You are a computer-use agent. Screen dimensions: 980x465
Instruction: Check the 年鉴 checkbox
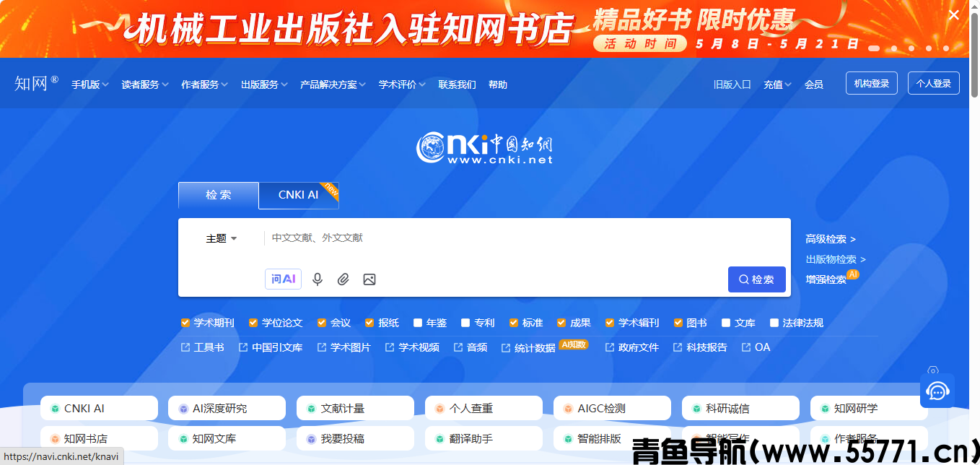tap(418, 323)
